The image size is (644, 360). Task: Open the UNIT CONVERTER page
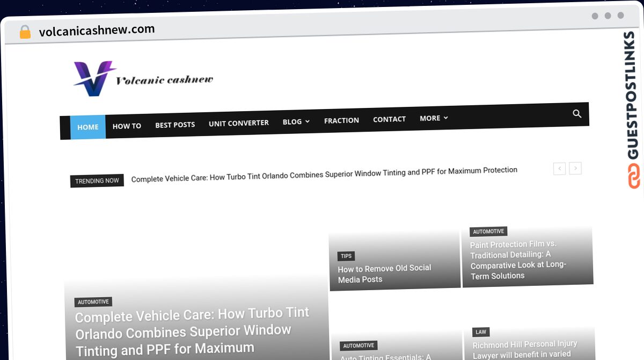[239, 123]
